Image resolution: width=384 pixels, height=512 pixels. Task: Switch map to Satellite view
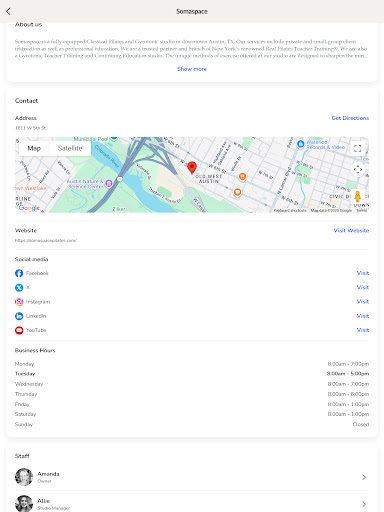click(70, 148)
